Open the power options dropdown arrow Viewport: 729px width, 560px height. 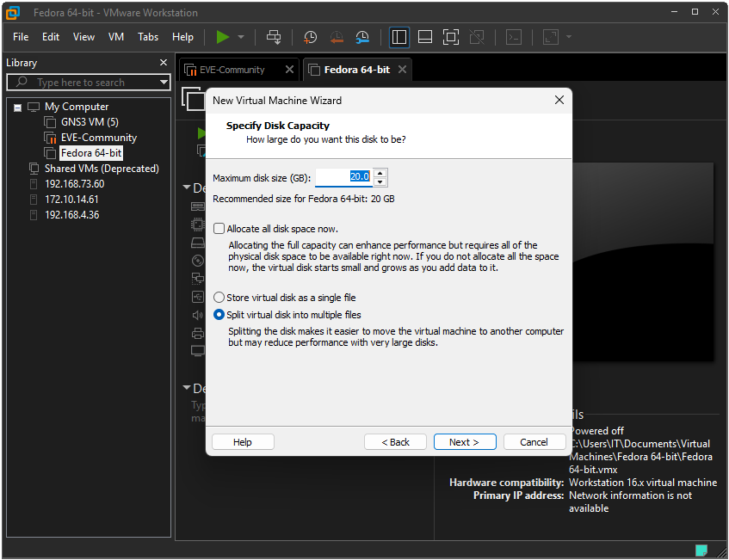coord(241,37)
